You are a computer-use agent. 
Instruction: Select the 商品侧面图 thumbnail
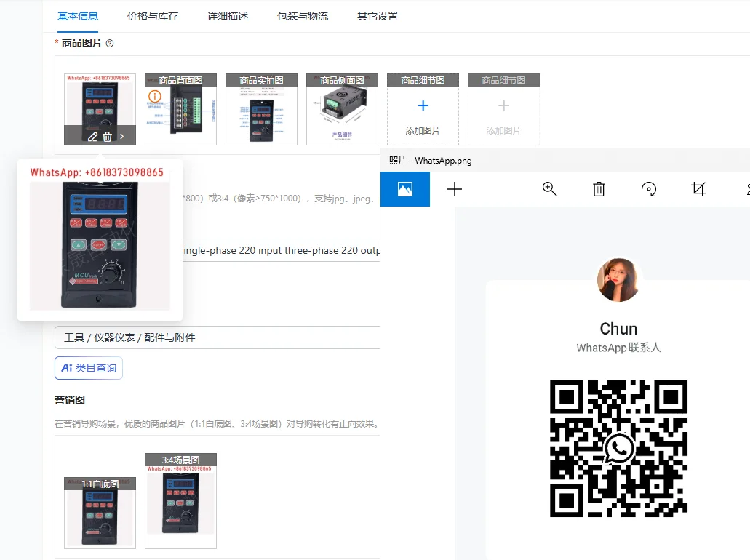click(x=343, y=109)
